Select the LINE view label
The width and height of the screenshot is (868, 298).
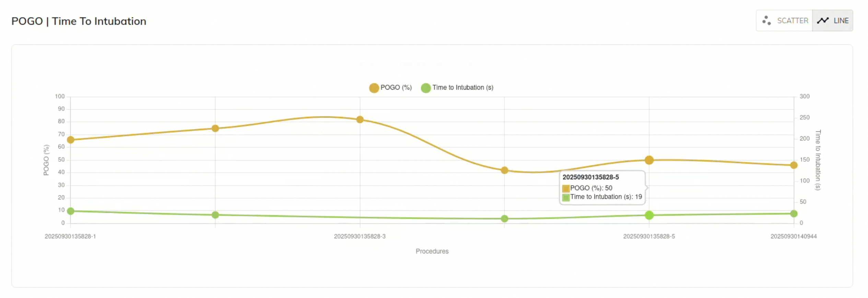[841, 21]
